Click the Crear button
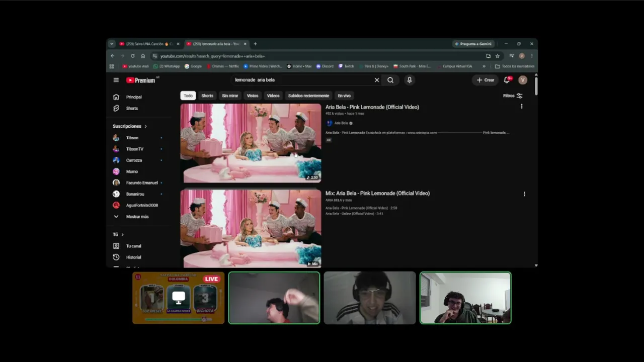Viewport: 644px width, 362px height. [x=486, y=80]
